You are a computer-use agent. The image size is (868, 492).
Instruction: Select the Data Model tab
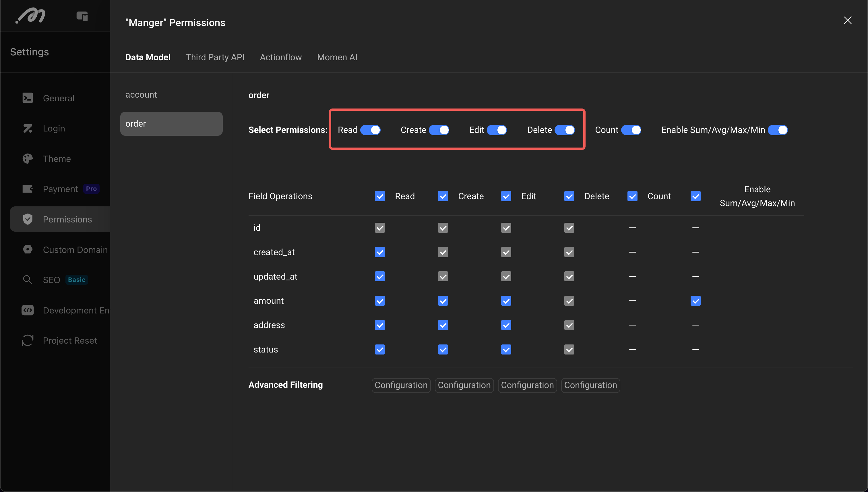(x=148, y=57)
